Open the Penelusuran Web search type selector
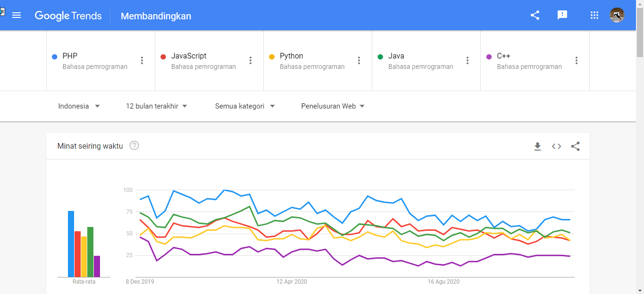 [x=333, y=106]
